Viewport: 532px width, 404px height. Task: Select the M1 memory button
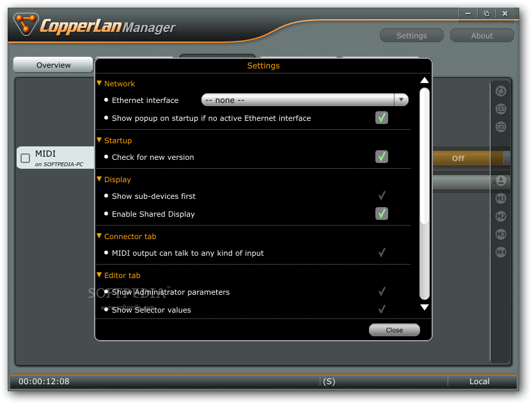(x=501, y=198)
